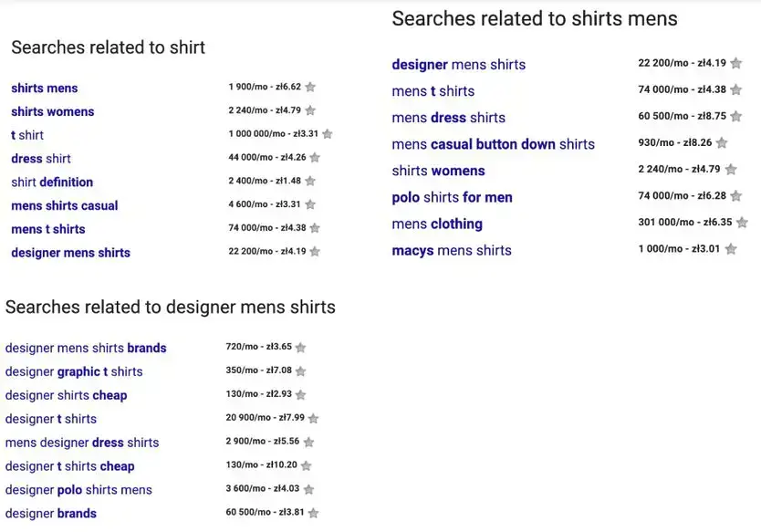Toggle the star beside "designer t shirts cheap"
This screenshot has height=532, width=761.
(306, 466)
